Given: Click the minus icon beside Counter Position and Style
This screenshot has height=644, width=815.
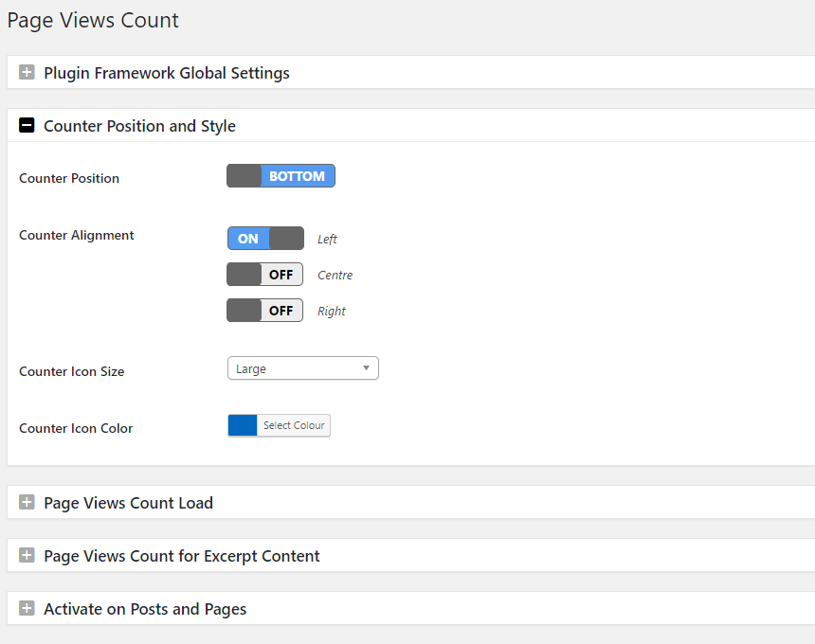Looking at the screenshot, I should [x=27, y=126].
